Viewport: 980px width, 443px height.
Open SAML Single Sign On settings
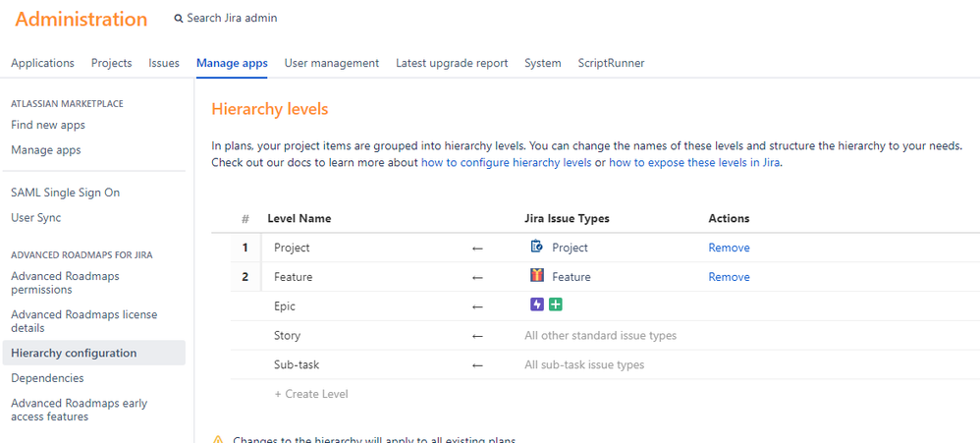pyautogui.click(x=66, y=193)
